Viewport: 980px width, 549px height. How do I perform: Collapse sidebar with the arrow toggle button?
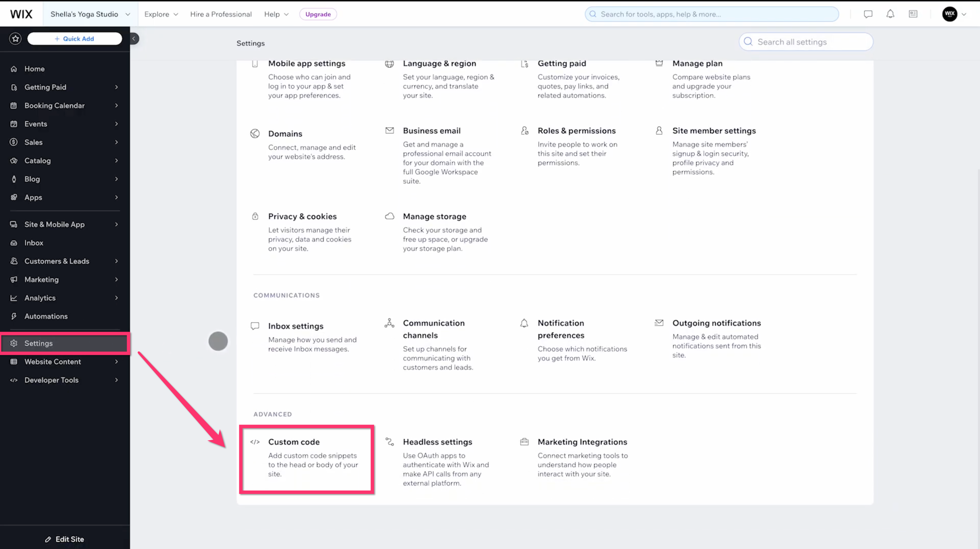point(134,38)
